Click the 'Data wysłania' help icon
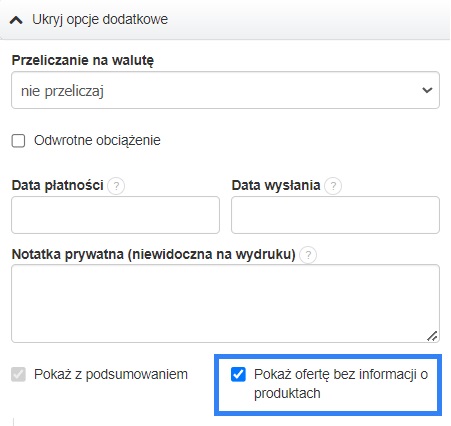The width and height of the screenshot is (451, 426). [333, 186]
